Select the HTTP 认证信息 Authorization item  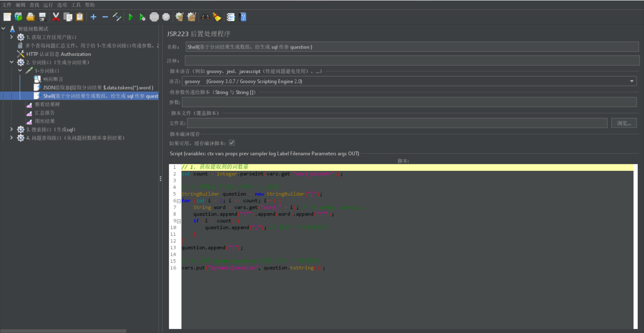pos(59,54)
